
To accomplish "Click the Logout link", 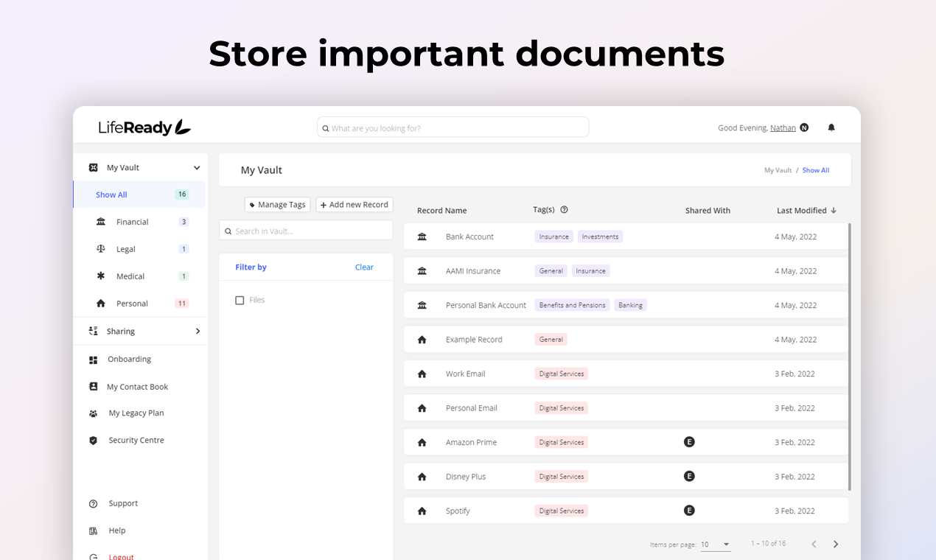I will pos(122,557).
